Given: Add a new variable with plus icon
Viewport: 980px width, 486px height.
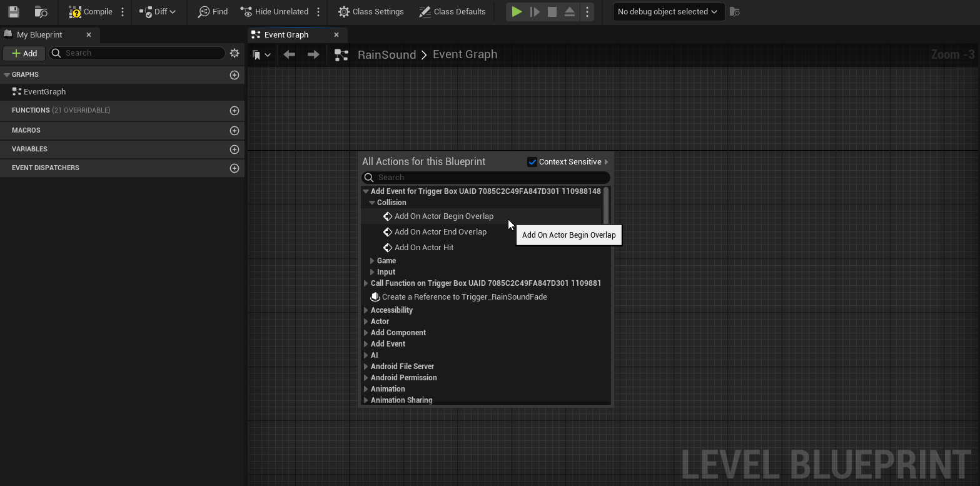Looking at the screenshot, I should pyautogui.click(x=235, y=149).
